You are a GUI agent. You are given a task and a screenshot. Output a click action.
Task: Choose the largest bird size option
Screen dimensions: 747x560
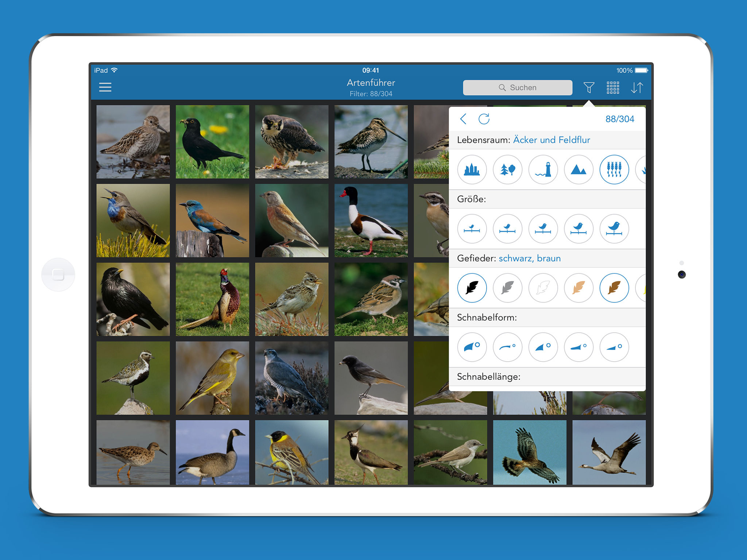coord(614,229)
